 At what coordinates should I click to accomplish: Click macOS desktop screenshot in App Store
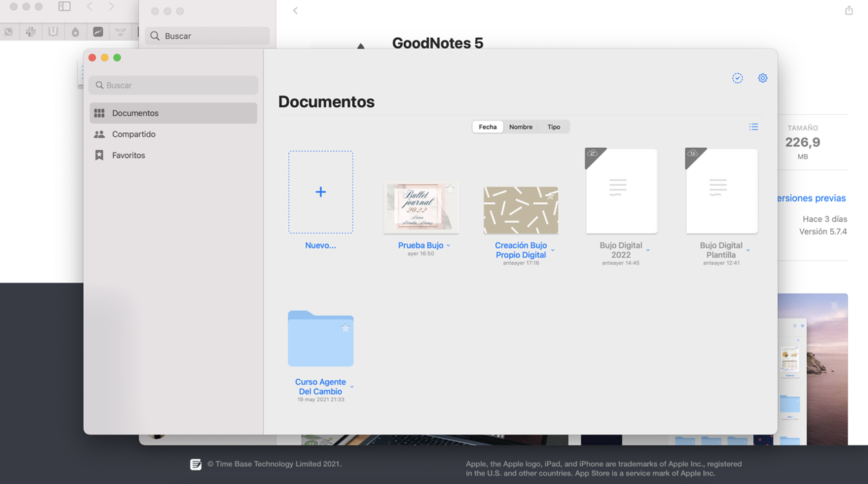[x=812, y=369]
